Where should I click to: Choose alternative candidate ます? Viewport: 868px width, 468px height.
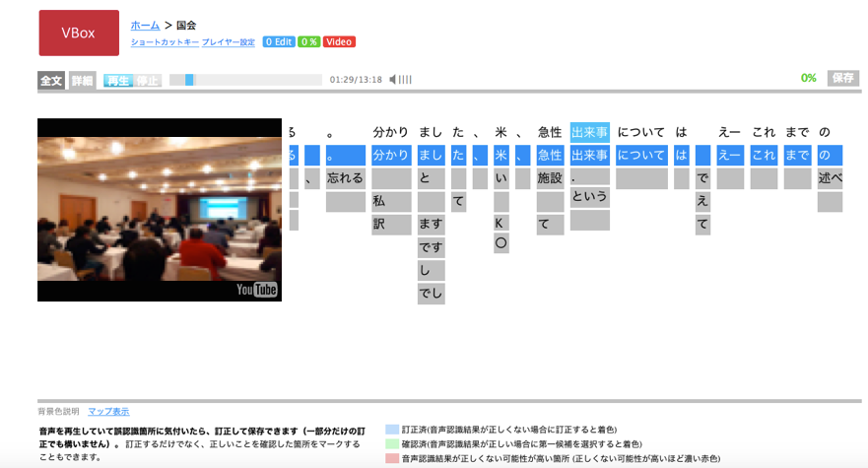click(x=432, y=225)
